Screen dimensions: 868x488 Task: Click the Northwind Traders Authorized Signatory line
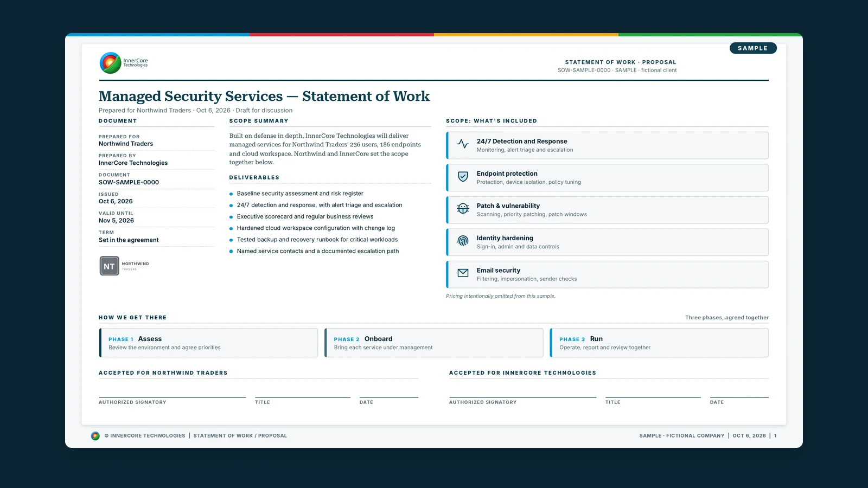pyautogui.click(x=172, y=397)
